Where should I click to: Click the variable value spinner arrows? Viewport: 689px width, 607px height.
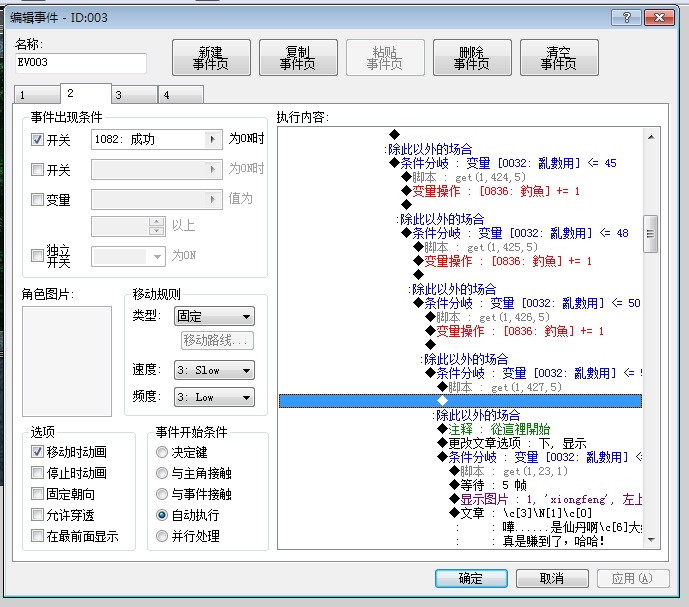(157, 226)
